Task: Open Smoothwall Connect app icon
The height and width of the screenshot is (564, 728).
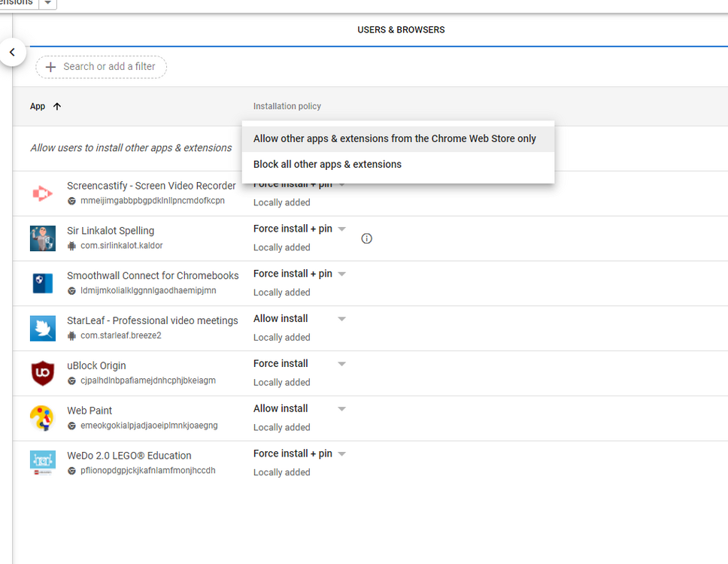Action: 43,284
